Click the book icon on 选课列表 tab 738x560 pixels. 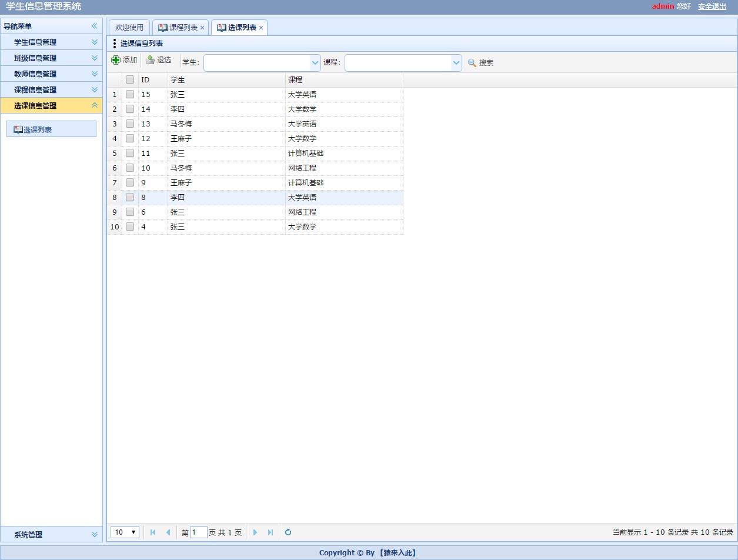tap(222, 27)
